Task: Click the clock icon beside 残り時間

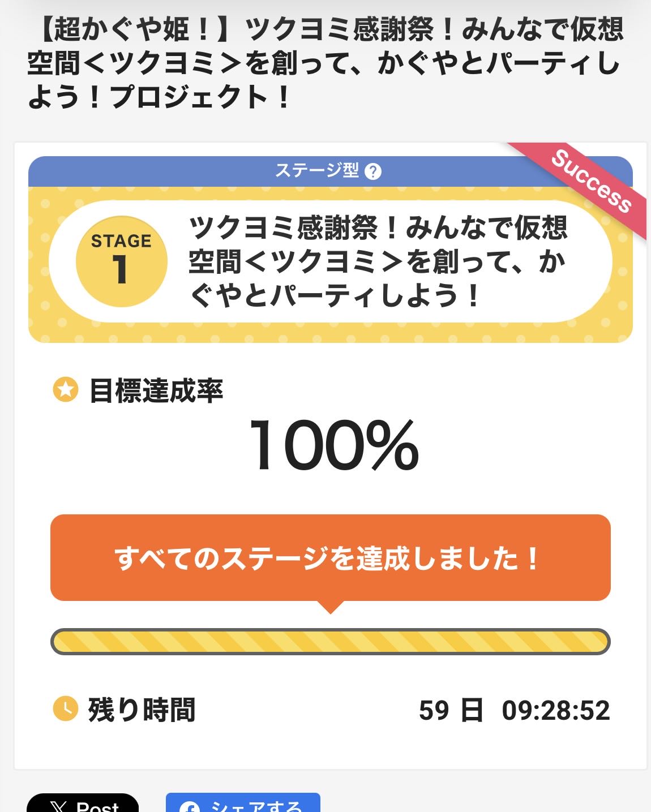Action: pyautogui.click(x=65, y=709)
